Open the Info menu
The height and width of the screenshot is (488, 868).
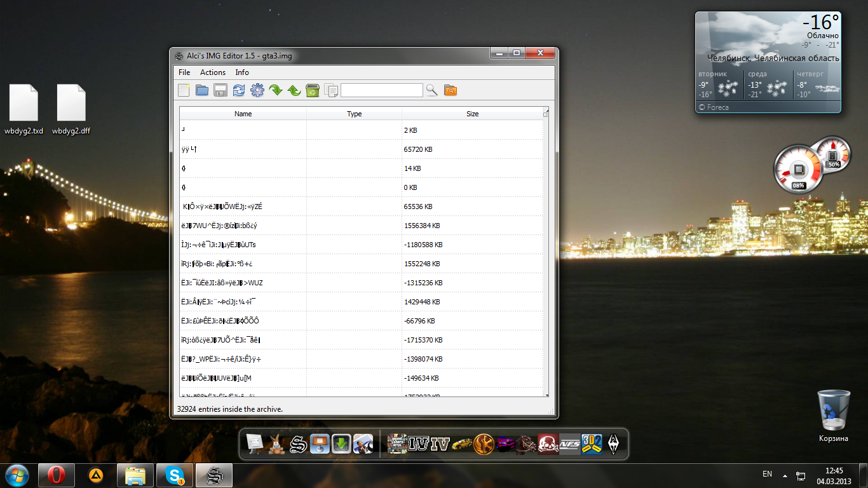point(242,72)
